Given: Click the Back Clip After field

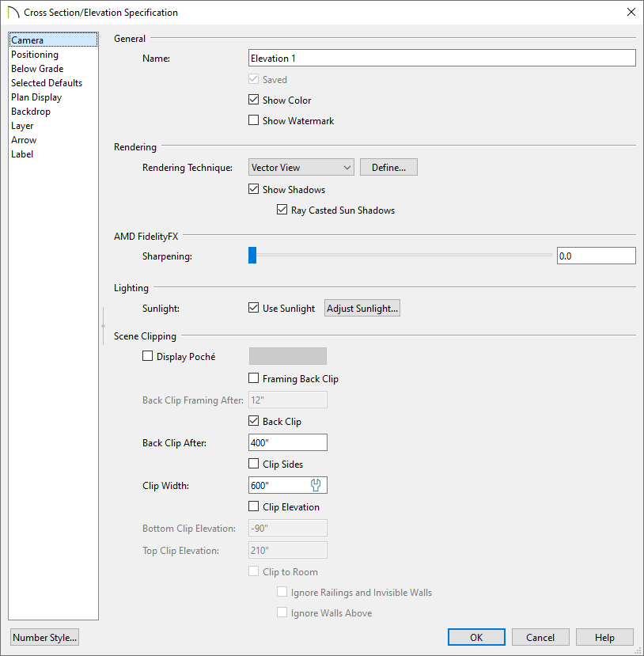Looking at the screenshot, I should tap(288, 442).
